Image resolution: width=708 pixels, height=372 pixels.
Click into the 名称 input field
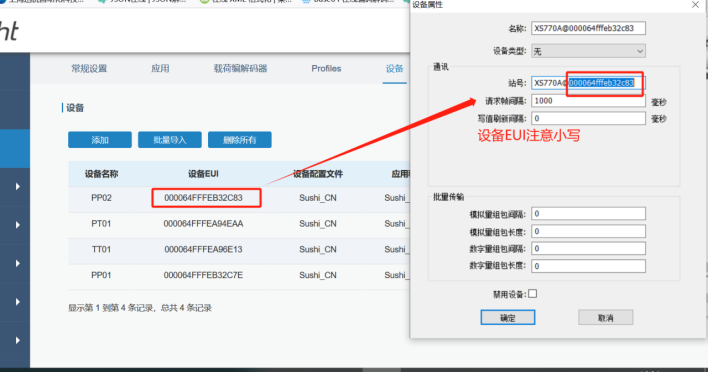(588, 28)
